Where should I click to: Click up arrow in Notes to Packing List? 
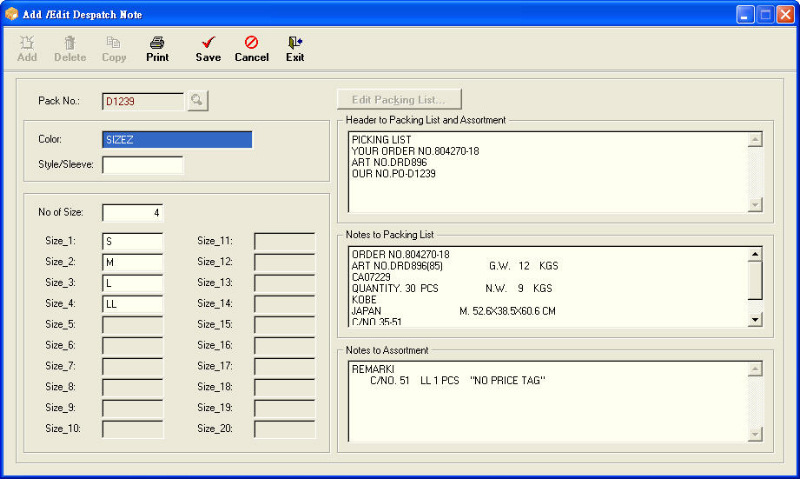pyautogui.click(x=755, y=254)
